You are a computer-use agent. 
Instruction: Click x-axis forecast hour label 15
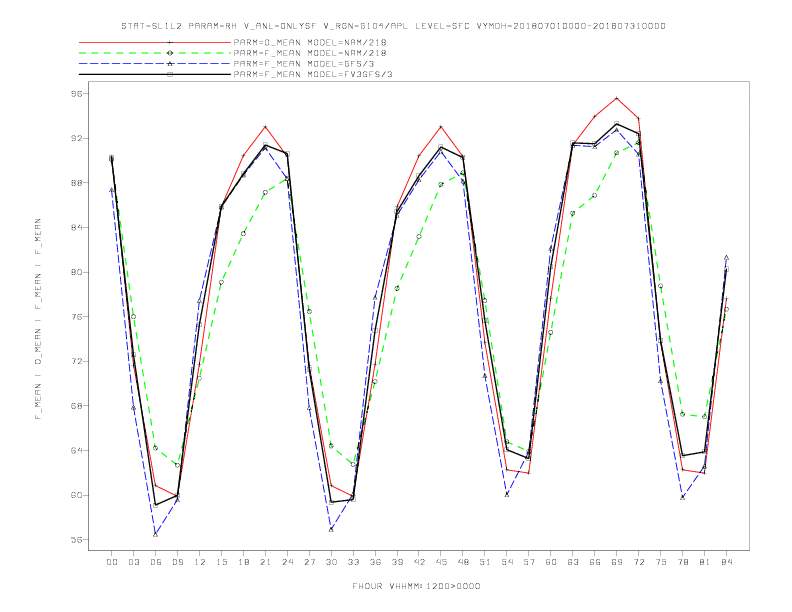point(221,562)
